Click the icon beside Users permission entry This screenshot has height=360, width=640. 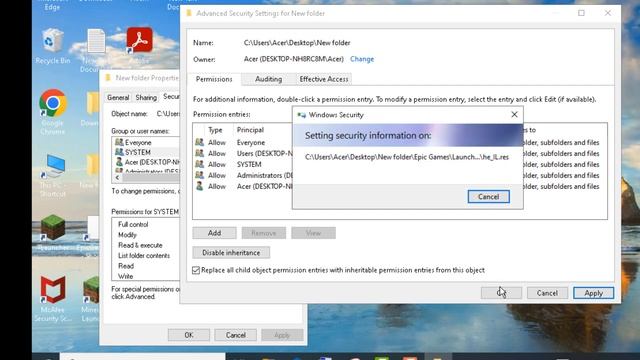tap(199, 153)
